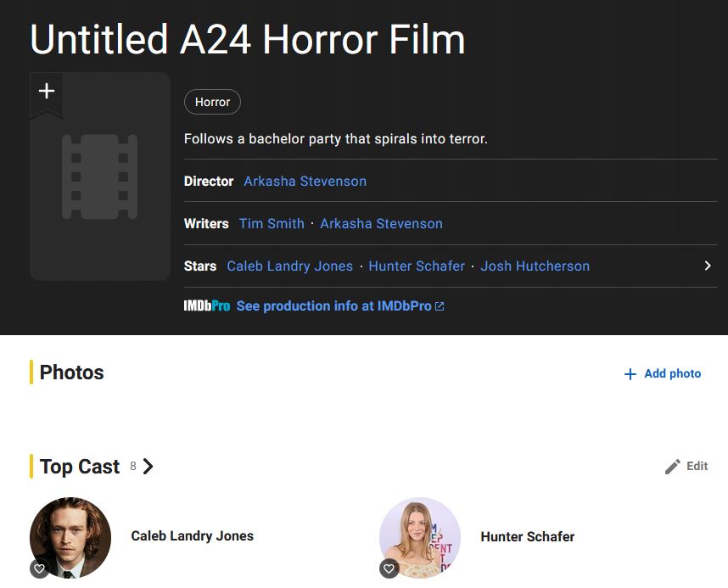Open Hunter Schafer in Stars row

point(417,266)
